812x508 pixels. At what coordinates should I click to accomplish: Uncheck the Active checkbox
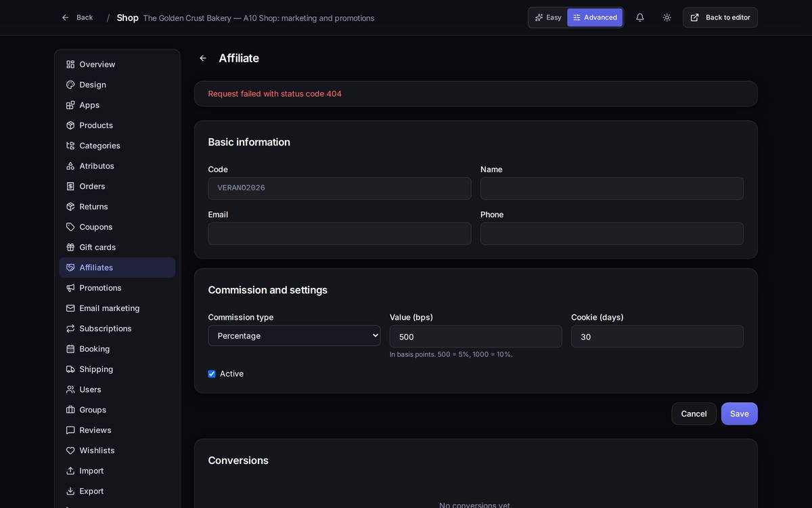coord(212,374)
